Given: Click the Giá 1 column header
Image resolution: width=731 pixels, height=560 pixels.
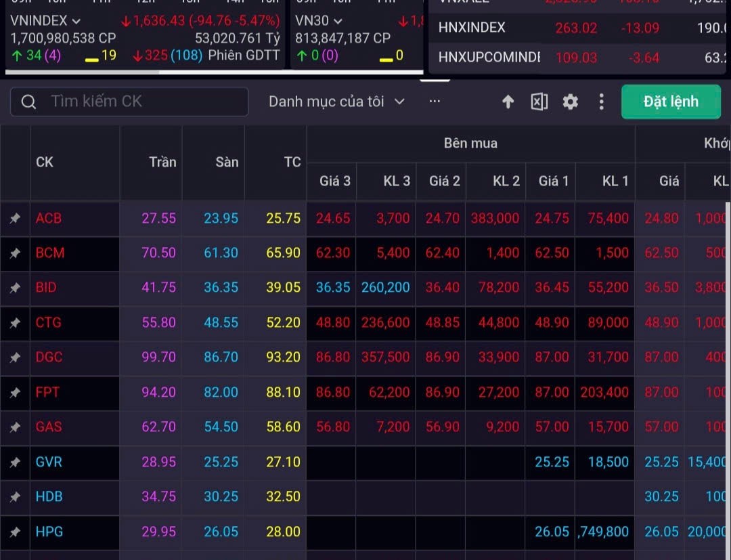Looking at the screenshot, I should point(554,181).
